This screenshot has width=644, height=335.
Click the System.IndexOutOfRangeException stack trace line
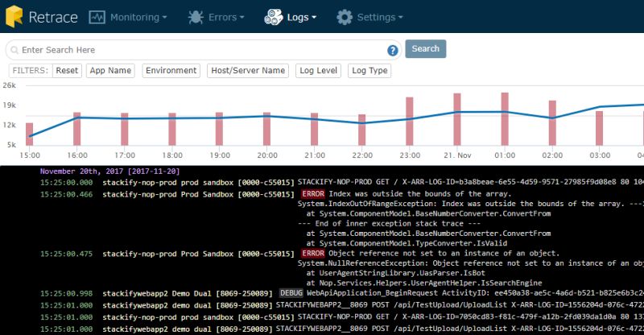coord(471,204)
